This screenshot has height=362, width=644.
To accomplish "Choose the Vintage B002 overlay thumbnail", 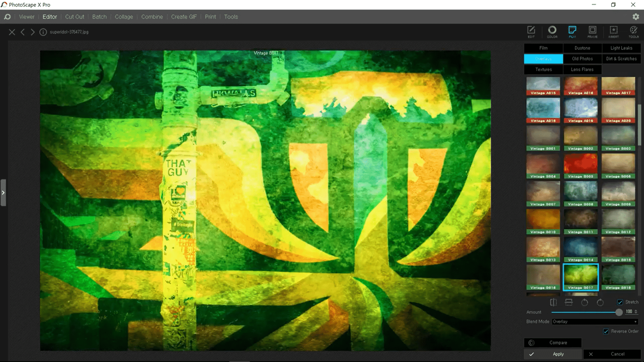I will (581, 138).
